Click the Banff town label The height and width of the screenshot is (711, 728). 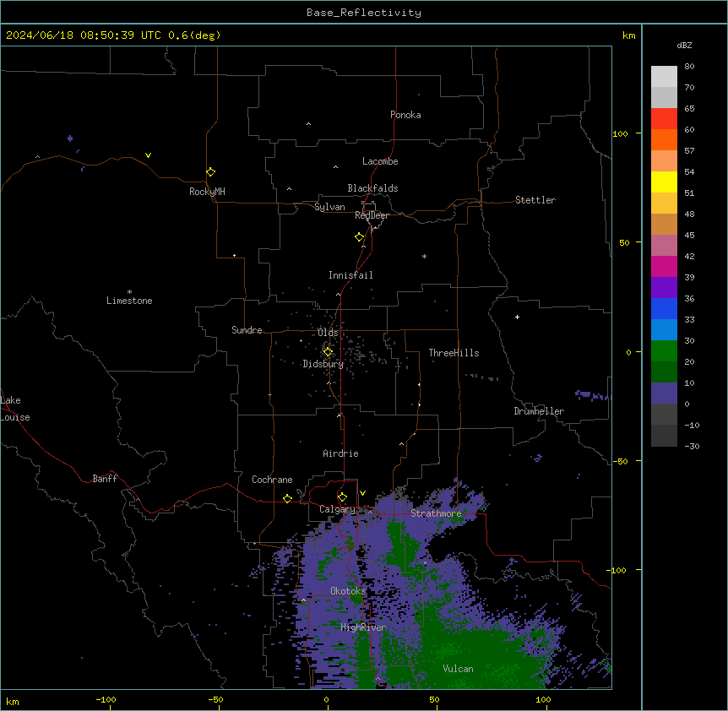[105, 479]
